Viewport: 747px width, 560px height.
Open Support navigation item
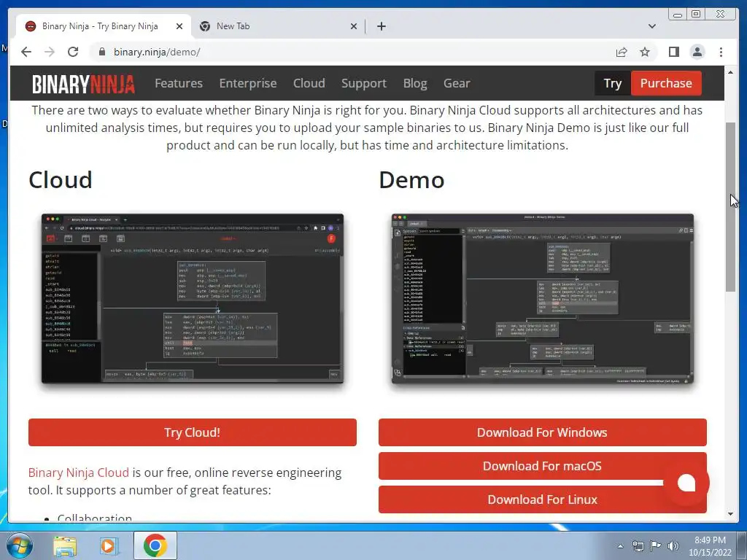[x=364, y=83]
